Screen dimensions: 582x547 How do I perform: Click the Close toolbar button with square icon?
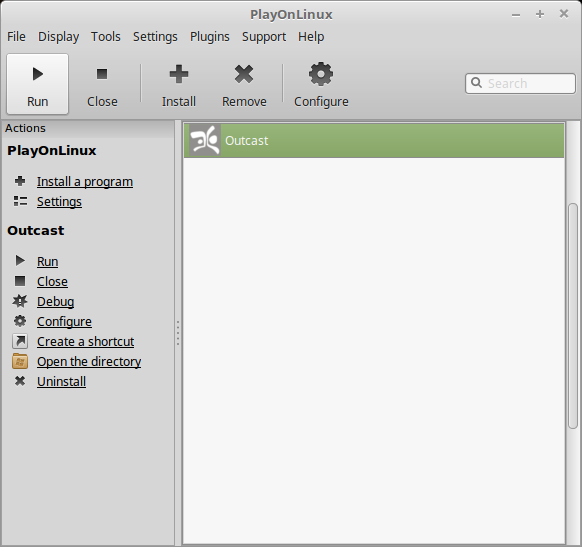pyautogui.click(x=102, y=84)
